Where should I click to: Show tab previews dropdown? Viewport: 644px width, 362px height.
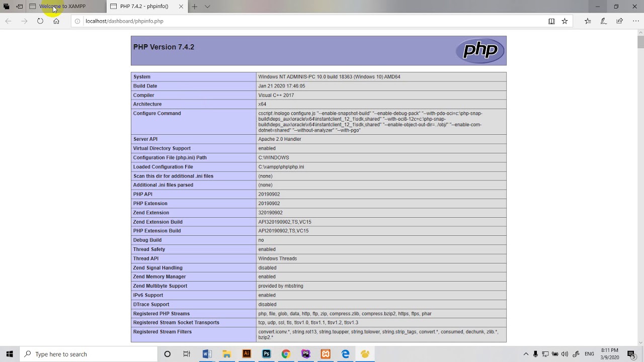tap(207, 7)
